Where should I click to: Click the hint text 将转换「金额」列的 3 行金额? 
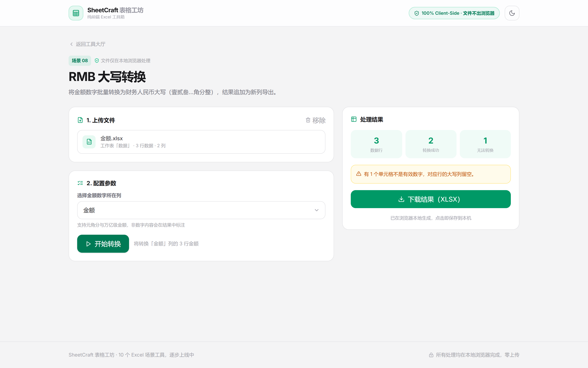click(166, 244)
